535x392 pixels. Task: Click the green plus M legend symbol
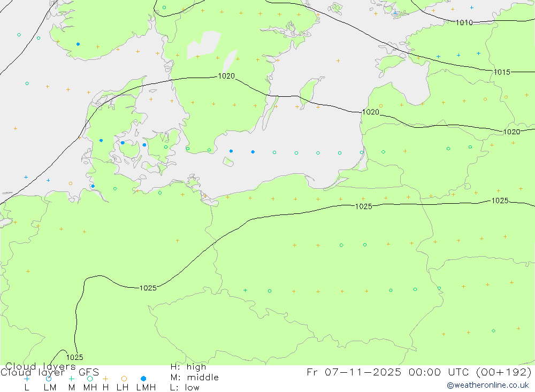[71, 379]
